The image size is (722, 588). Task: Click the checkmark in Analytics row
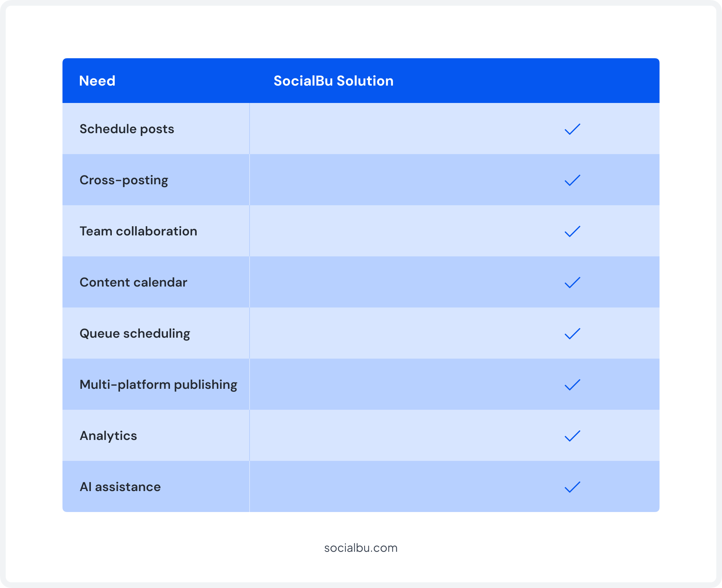click(572, 436)
